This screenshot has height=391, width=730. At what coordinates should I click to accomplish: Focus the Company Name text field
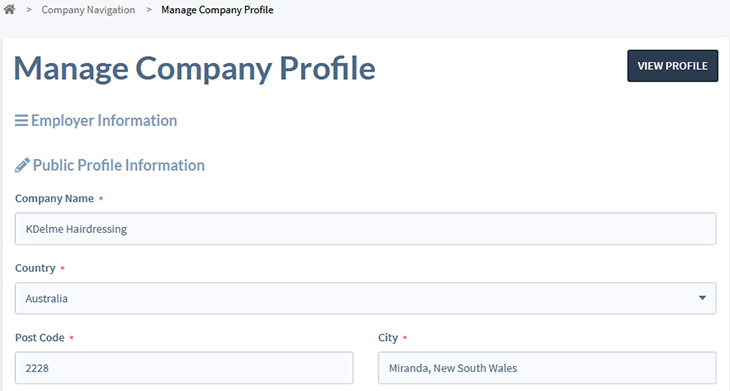[365, 229]
